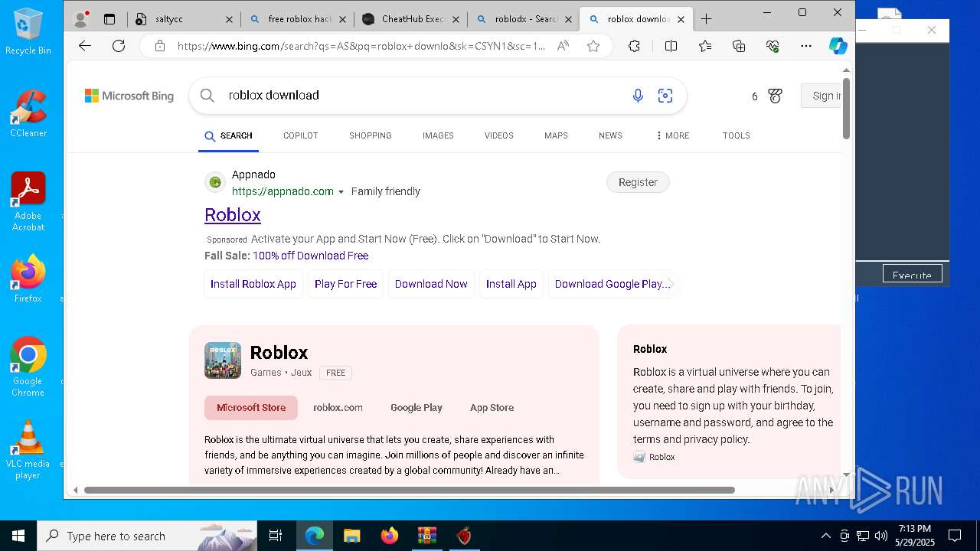Click the browser address bar URL

tap(361, 46)
